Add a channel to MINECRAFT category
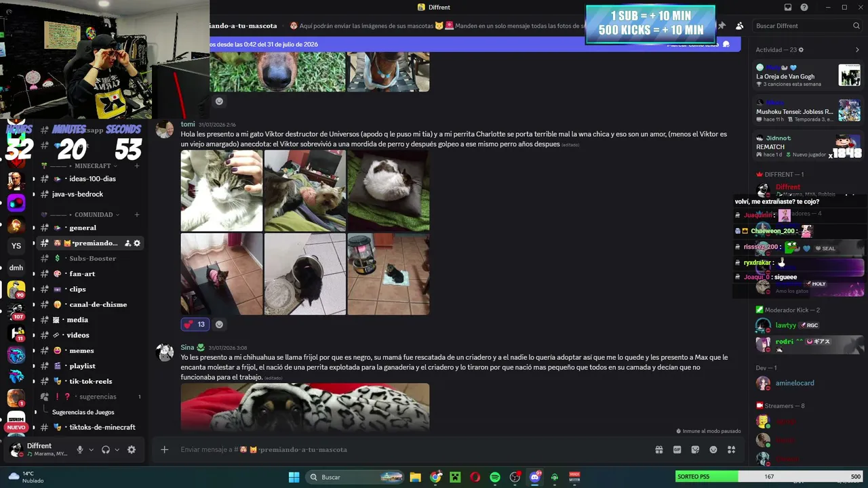This screenshot has width=868, height=488. click(137, 166)
